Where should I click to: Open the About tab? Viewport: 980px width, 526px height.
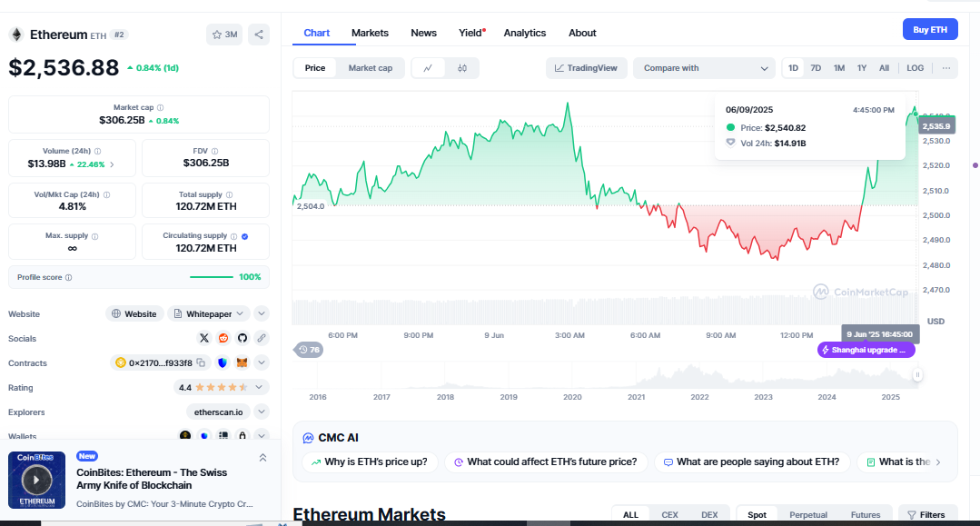pyautogui.click(x=582, y=33)
